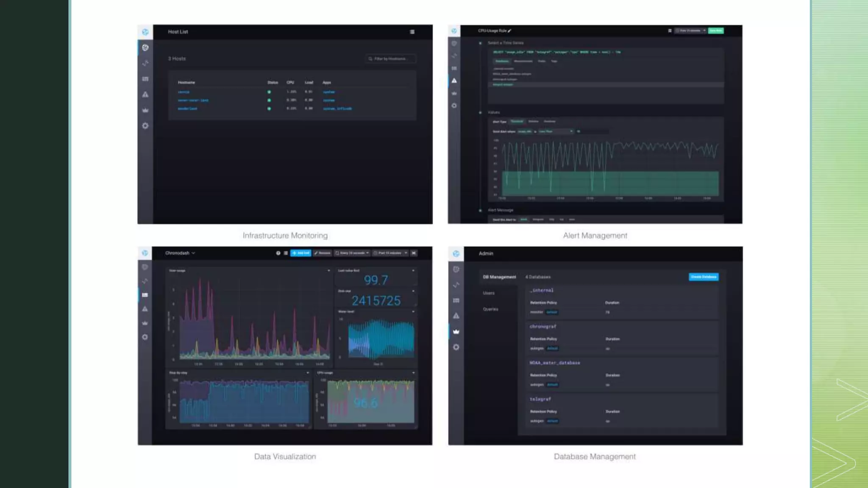Click the hamburger icon in Host List header
The width and height of the screenshot is (868, 488).
[412, 32]
